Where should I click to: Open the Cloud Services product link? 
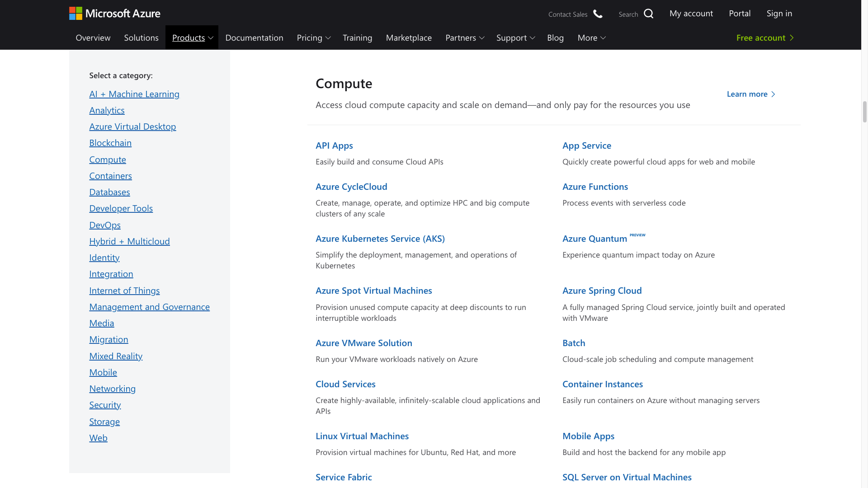pos(345,384)
